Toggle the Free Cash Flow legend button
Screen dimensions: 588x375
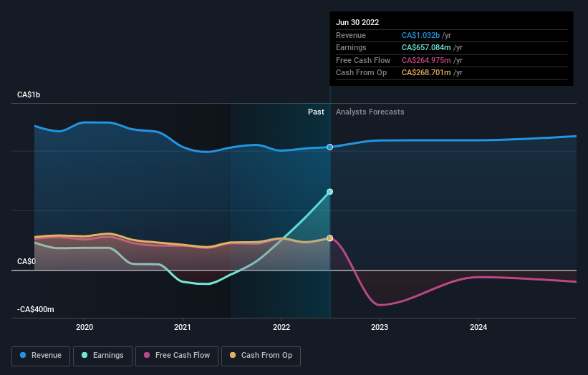tap(177, 356)
